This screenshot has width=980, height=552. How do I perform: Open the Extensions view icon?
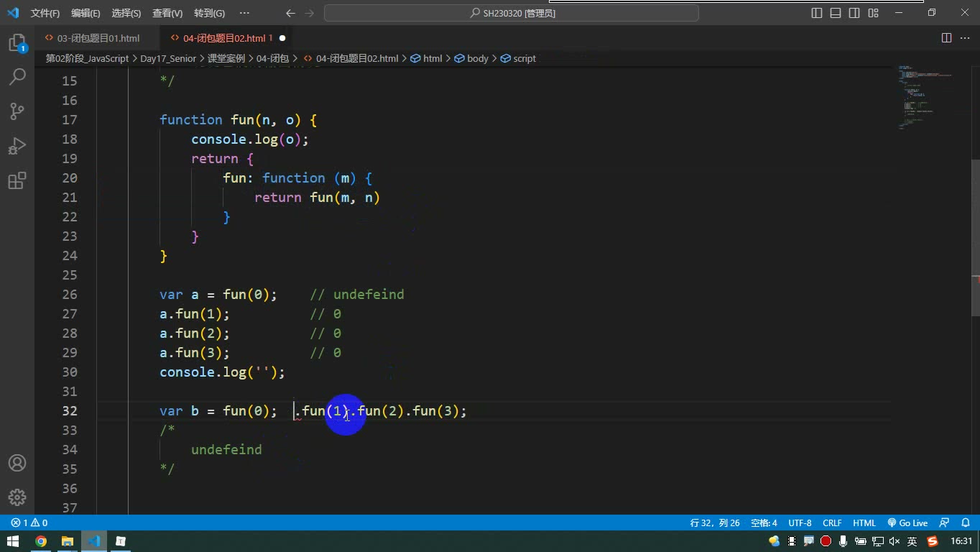click(x=17, y=180)
